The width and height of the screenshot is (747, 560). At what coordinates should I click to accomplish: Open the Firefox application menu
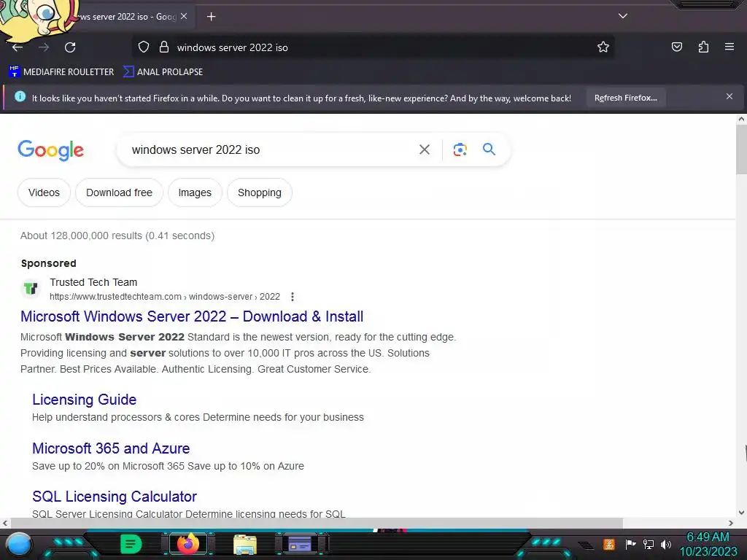click(x=729, y=47)
